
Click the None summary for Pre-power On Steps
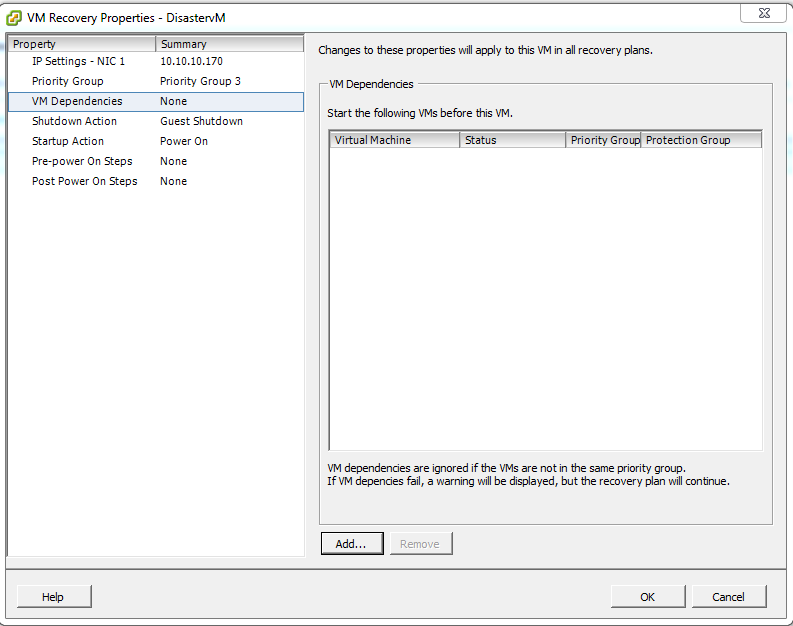click(173, 161)
